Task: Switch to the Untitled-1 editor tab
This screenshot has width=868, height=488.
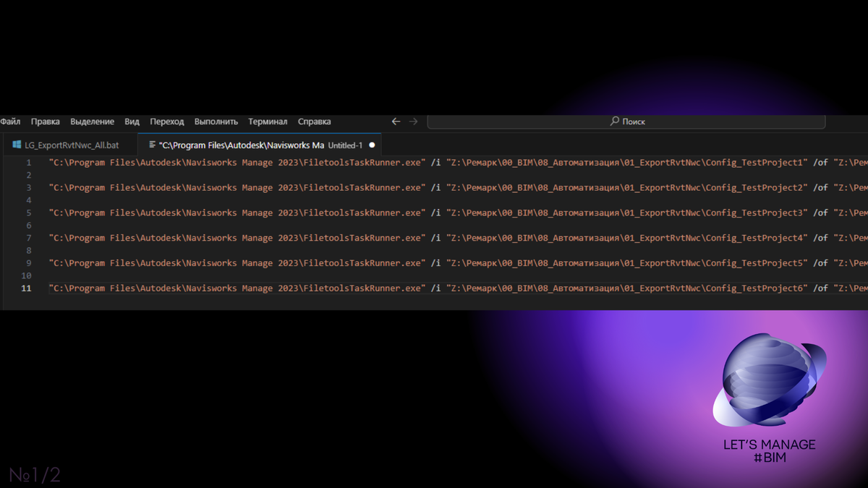Action: [260, 145]
